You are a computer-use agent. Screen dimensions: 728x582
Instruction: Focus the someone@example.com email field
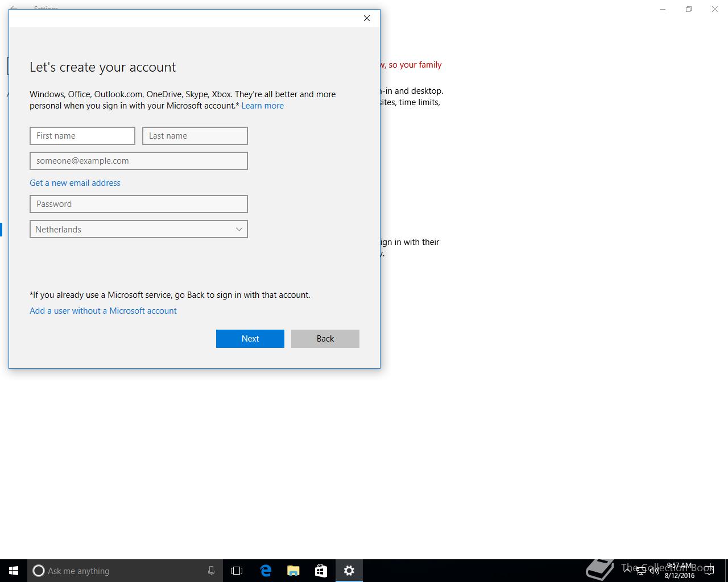[139, 161]
